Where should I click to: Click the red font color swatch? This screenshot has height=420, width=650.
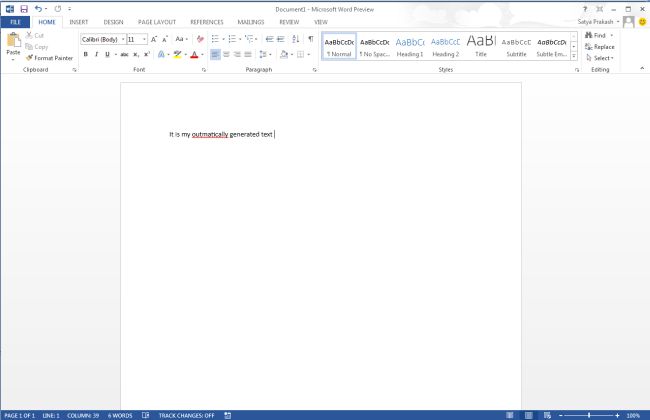(x=194, y=54)
